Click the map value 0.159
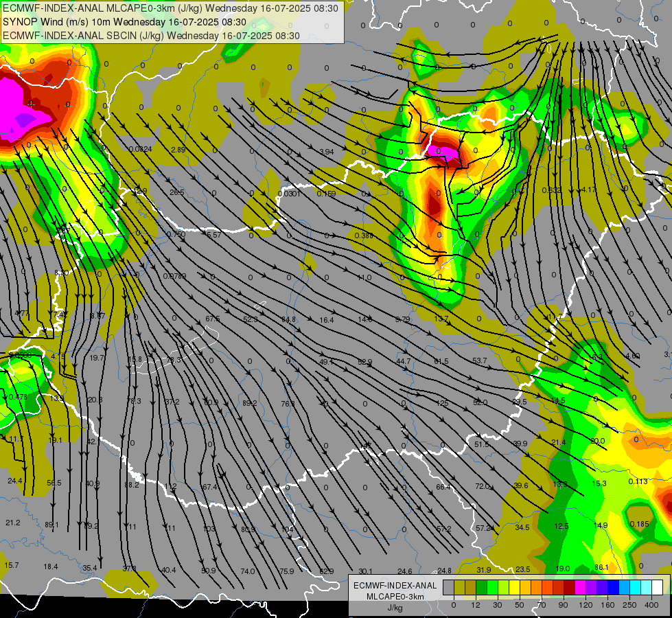This screenshot has height=618, width=672. 326,194
